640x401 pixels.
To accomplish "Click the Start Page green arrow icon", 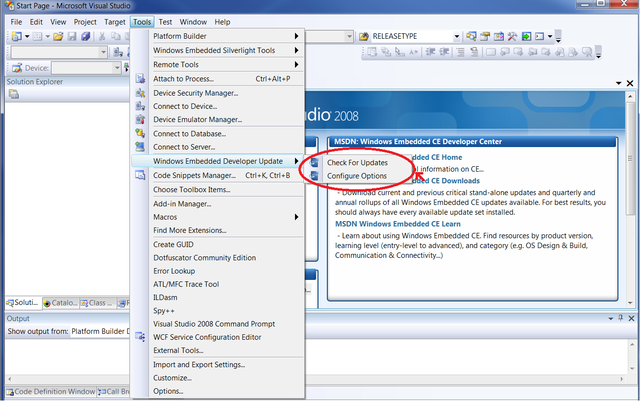I will (x=526, y=36).
